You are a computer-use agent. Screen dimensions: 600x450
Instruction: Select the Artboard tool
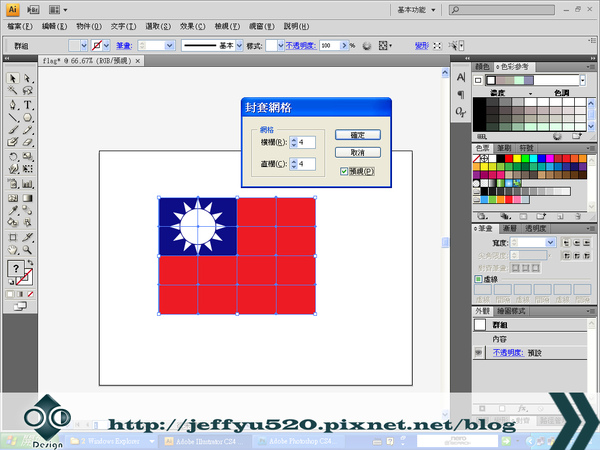coord(13,237)
